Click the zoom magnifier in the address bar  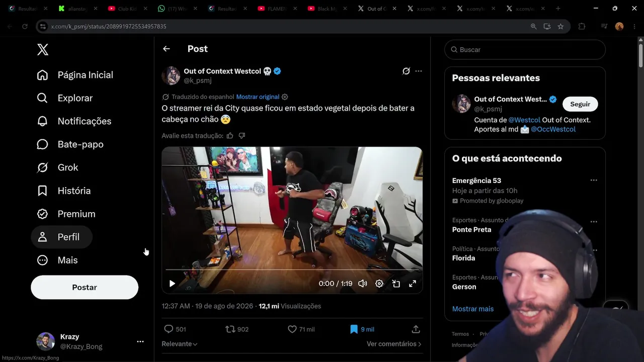[533, 26]
